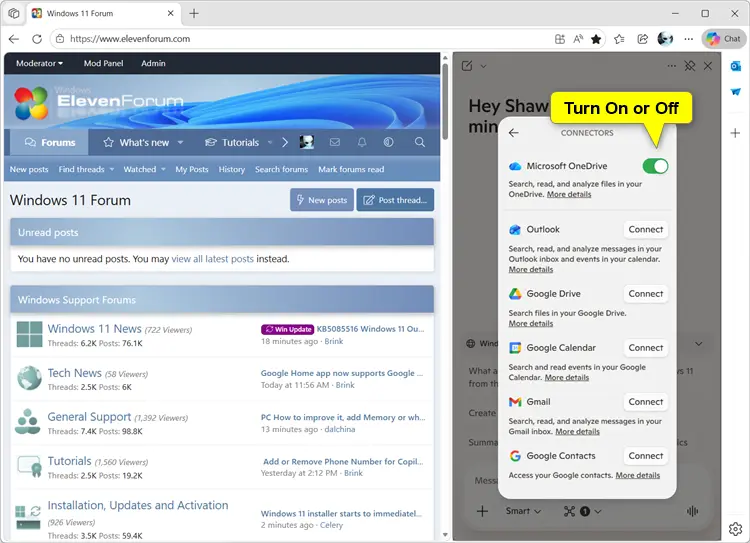
Task: Open forum user avatar menu
Action: (307, 142)
